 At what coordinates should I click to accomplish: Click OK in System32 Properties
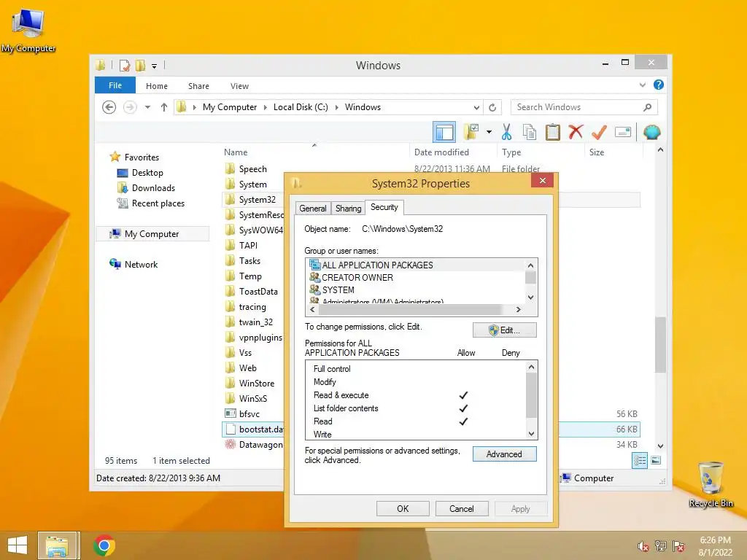pyautogui.click(x=403, y=508)
